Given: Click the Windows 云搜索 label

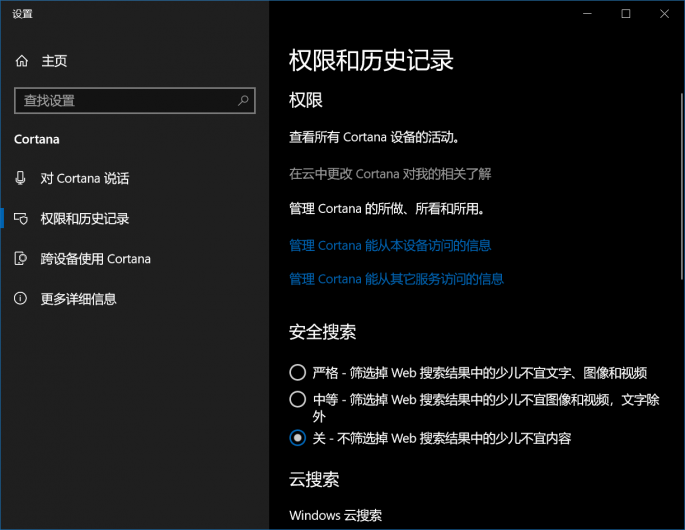Looking at the screenshot, I should pos(336,515).
